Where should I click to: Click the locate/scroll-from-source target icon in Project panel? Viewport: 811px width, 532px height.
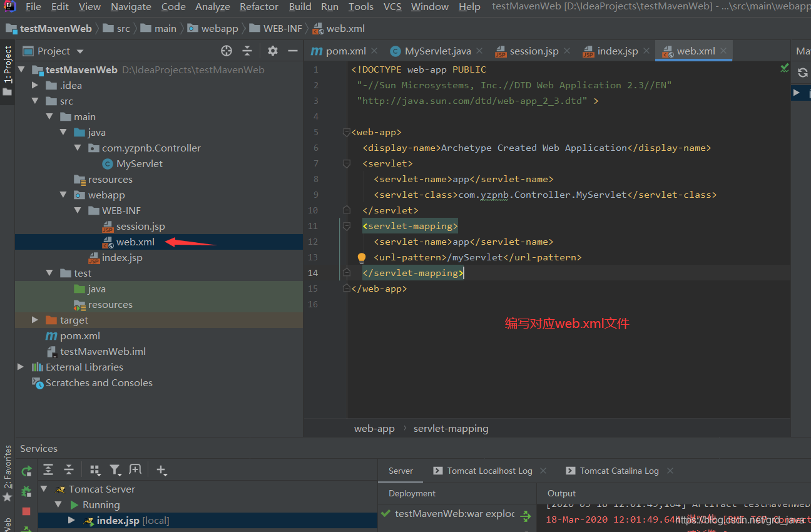(x=227, y=51)
